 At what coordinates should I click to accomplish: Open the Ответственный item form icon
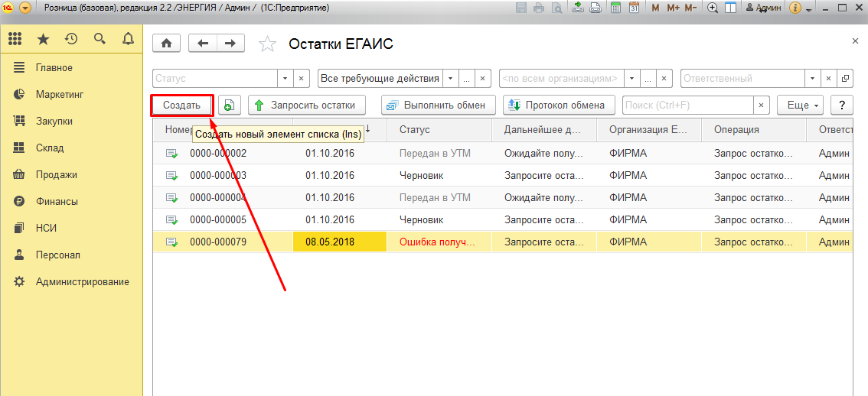pyautogui.click(x=845, y=79)
